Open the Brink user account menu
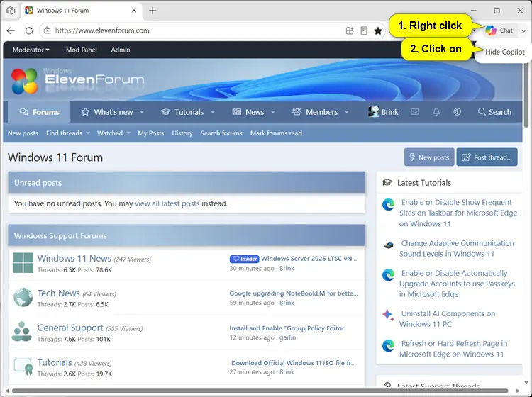The width and height of the screenshot is (532, 397). (383, 112)
